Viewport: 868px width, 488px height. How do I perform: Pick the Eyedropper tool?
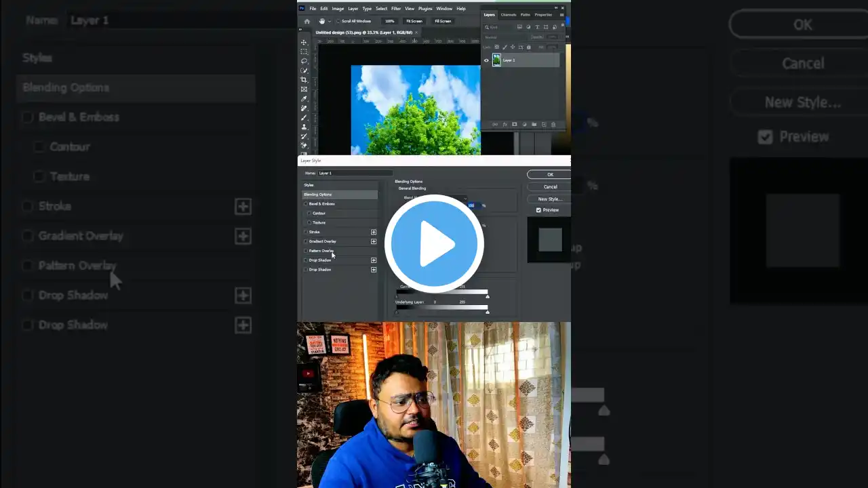(304, 99)
